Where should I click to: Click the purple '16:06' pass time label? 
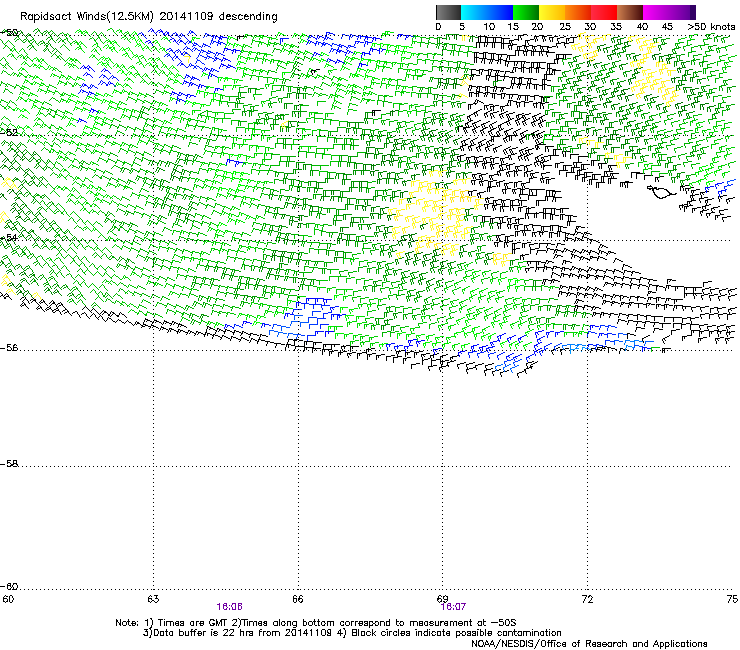(229, 607)
